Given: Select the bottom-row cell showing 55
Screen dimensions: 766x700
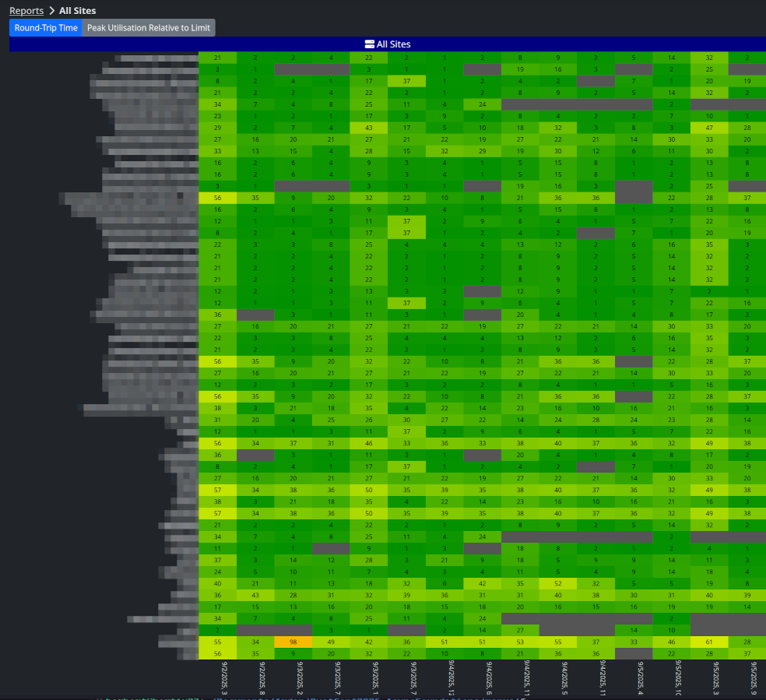Looking at the screenshot, I should pyautogui.click(x=217, y=641).
